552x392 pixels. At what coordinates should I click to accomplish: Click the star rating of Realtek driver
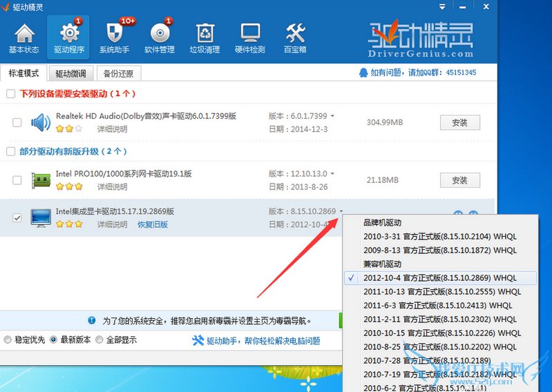coord(69,128)
